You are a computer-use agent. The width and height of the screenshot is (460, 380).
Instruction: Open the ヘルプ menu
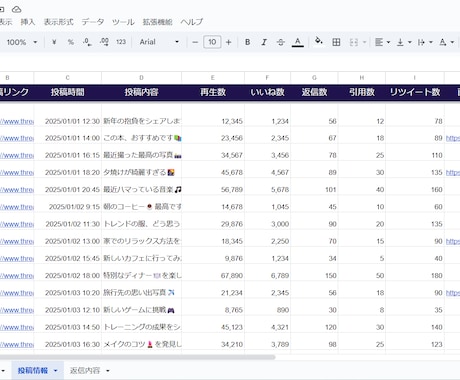point(191,22)
